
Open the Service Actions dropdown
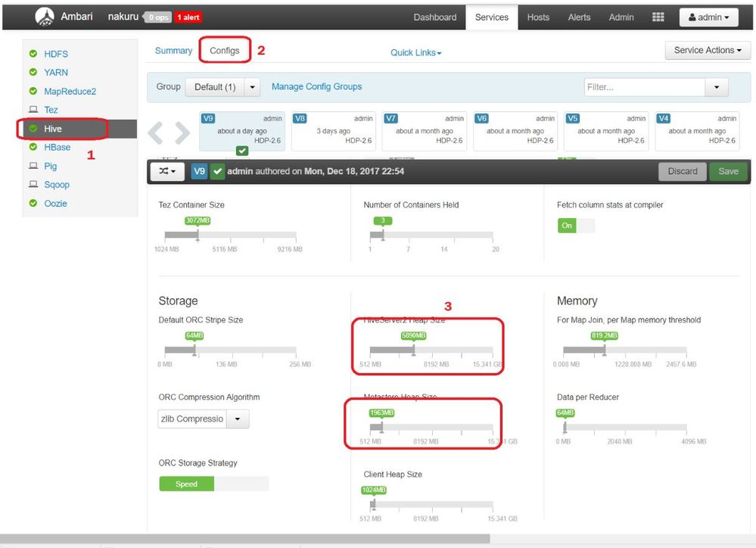[708, 50]
